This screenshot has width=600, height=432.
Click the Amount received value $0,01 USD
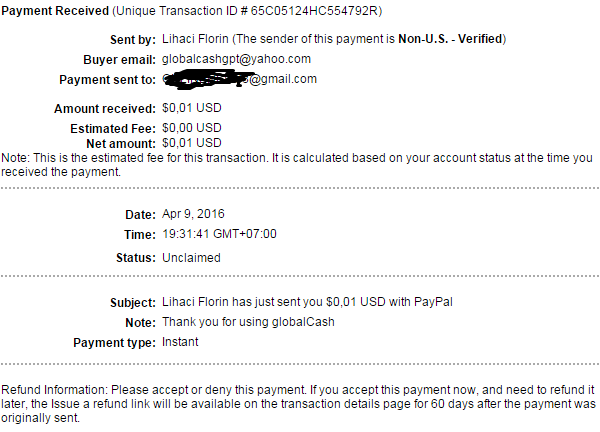pos(191,108)
